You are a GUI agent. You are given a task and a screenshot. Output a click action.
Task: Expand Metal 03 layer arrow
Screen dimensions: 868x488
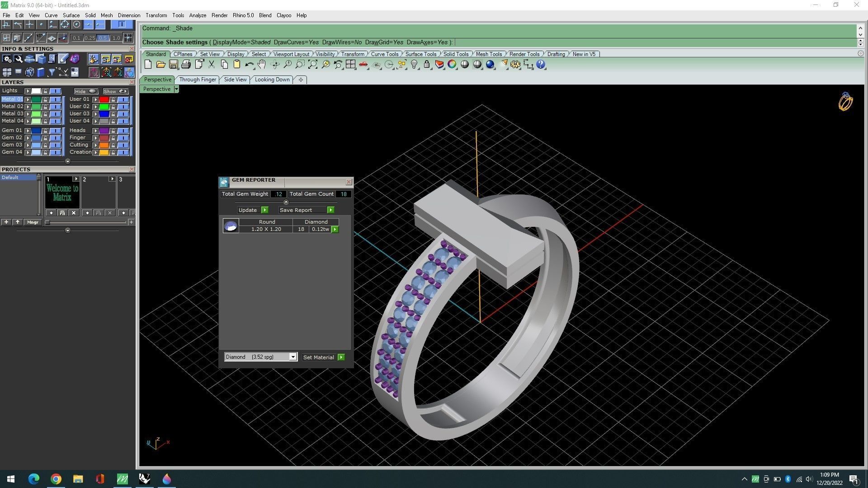pos(28,114)
